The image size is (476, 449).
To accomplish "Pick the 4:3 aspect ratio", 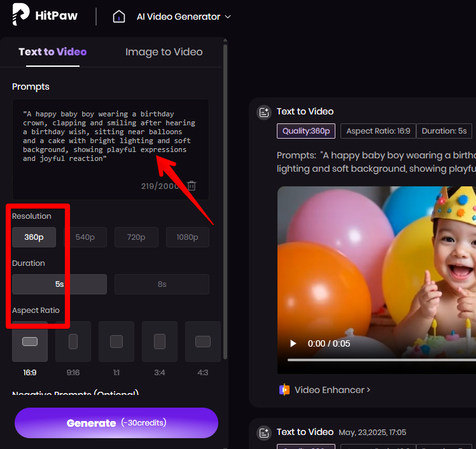I will point(203,342).
